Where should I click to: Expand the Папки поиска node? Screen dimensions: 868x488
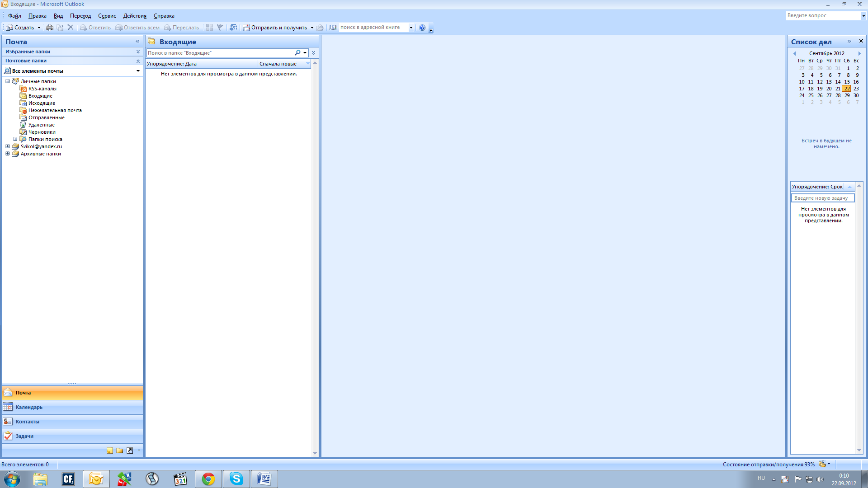point(15,139)
